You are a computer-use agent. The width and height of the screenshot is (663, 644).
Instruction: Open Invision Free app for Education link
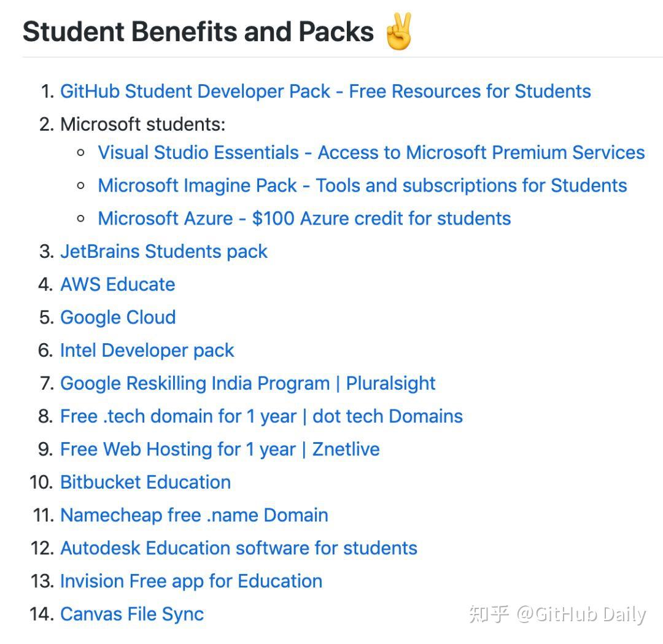[x=191, y=581]
